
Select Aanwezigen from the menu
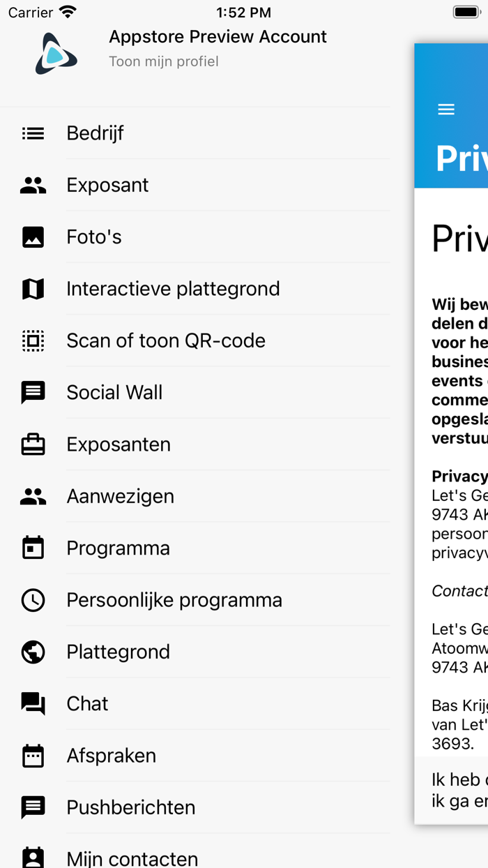(x=120, y=496)
